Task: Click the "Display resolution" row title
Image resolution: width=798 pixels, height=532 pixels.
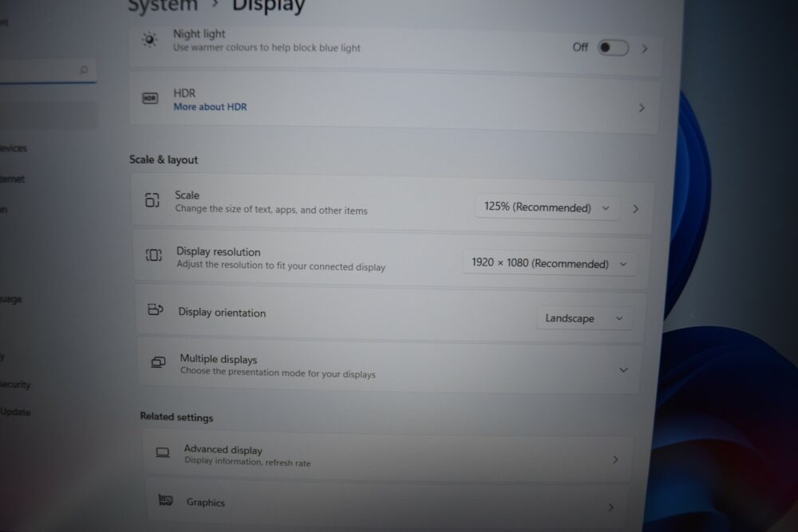Action: pyautogui.click(x=219, y=252)
